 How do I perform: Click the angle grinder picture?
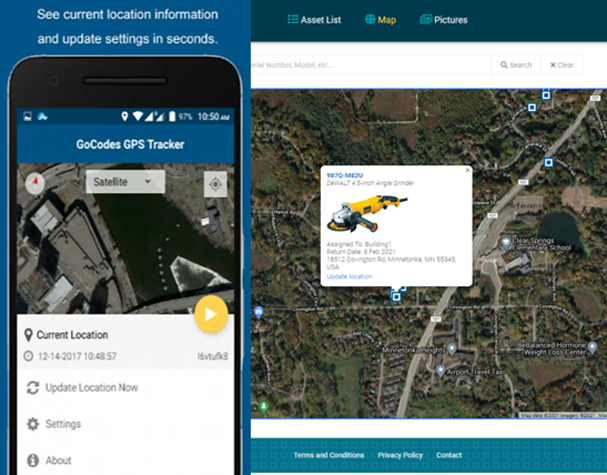click(367, 213)
